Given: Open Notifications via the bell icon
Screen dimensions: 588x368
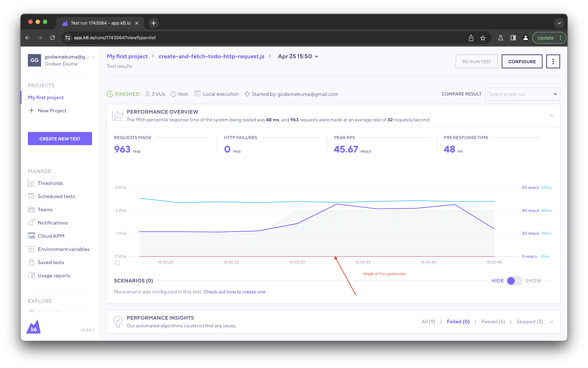Looking at the screenshot, I should 32,222.
